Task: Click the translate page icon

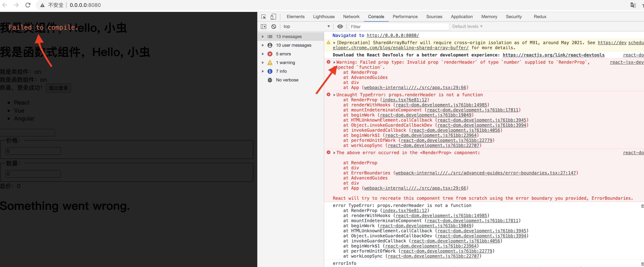Action: tap(633, 5)
